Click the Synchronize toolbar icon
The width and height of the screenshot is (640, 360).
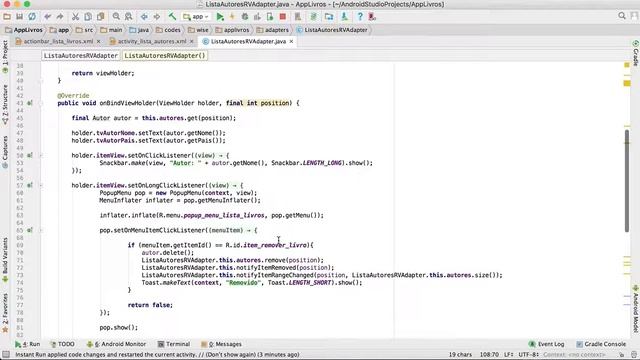coord(32,17)
